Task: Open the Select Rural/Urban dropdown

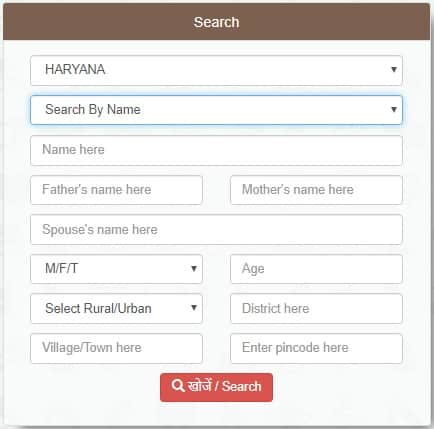Action: click(x=116, y=308)
